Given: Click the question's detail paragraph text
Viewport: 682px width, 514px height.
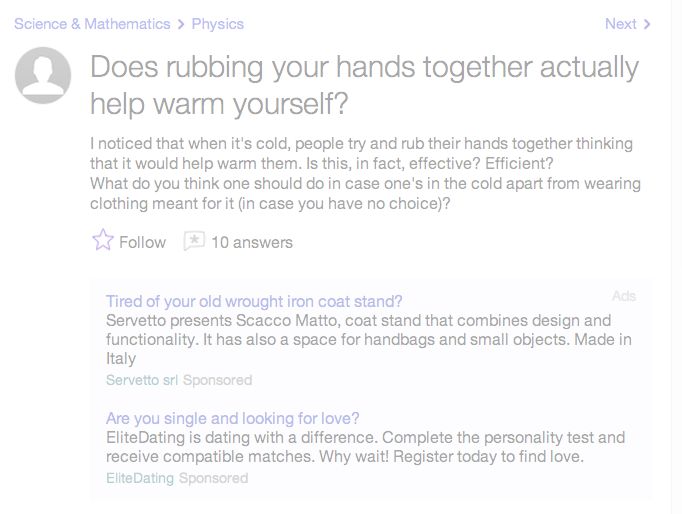Looking at the screenshot, I should coord(365,173).
